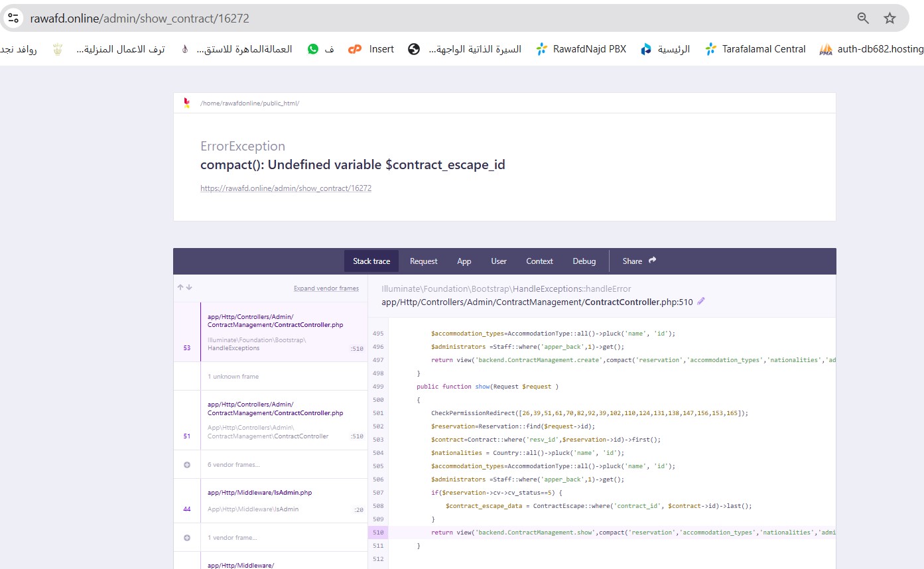Switch to the Context tab

pos(539,261)
